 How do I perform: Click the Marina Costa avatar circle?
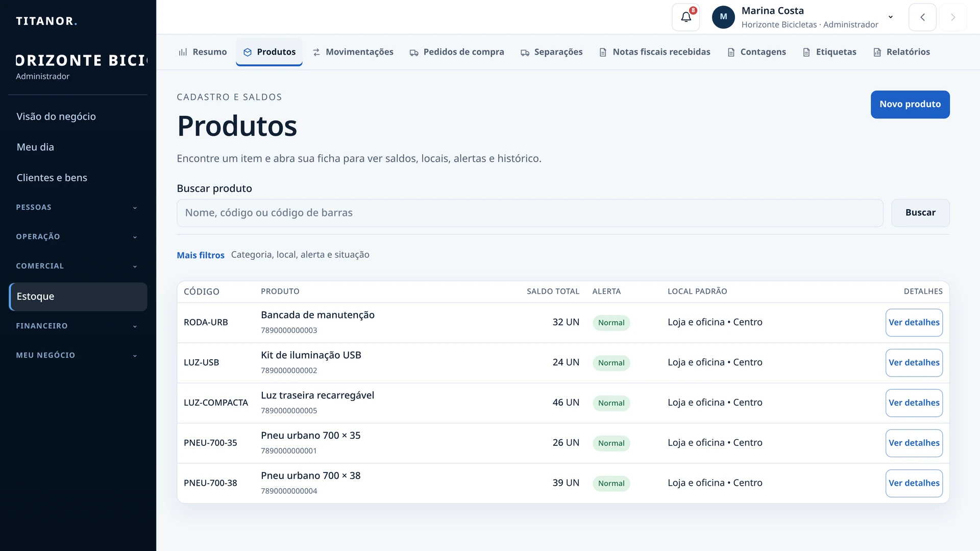[x=723, y=17]
